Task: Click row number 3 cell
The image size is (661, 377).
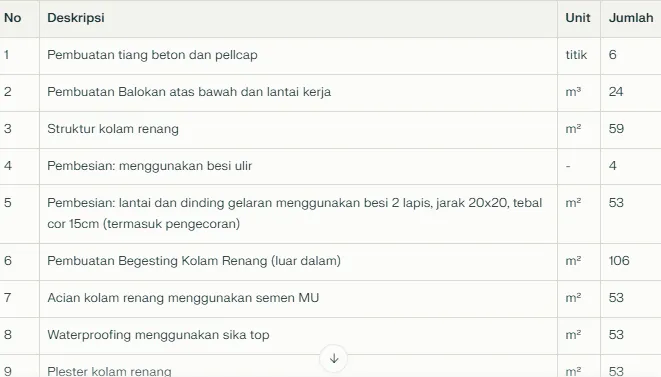Action: tap(8, 129)
